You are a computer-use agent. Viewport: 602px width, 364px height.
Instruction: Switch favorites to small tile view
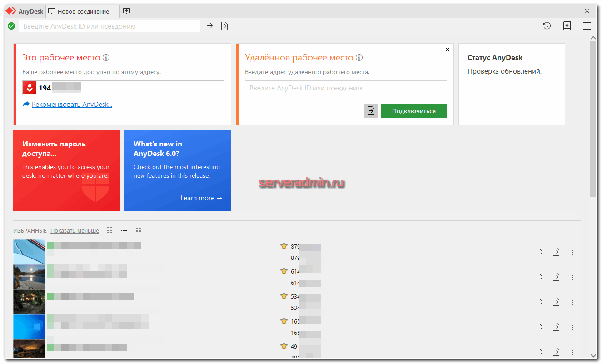[x=139, y=230]
